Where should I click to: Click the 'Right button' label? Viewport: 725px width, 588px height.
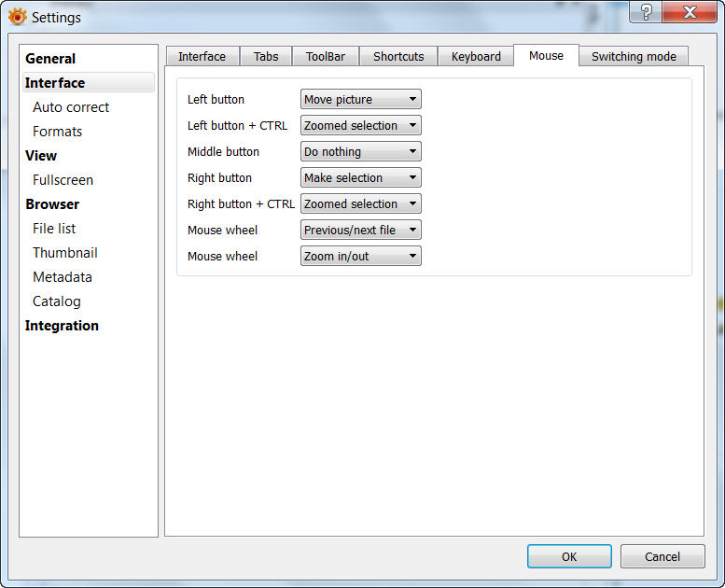click(x=219, y=177)
